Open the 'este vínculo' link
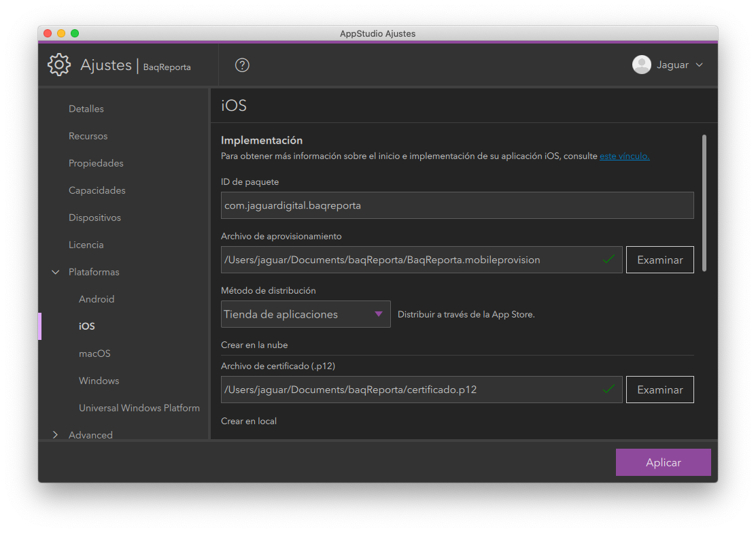This screenshot has width=756, height=533. coord(624,156)
